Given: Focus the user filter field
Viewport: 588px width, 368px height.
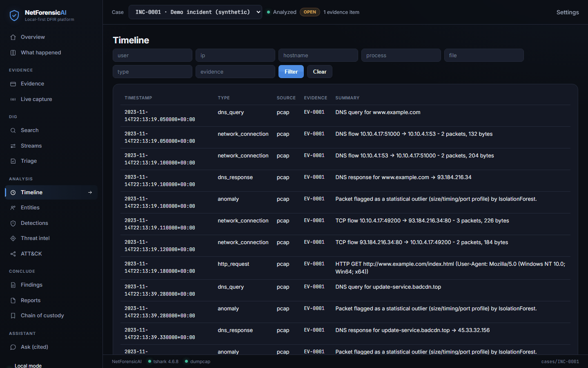Looking at the screenshot, I should point(152,55).
